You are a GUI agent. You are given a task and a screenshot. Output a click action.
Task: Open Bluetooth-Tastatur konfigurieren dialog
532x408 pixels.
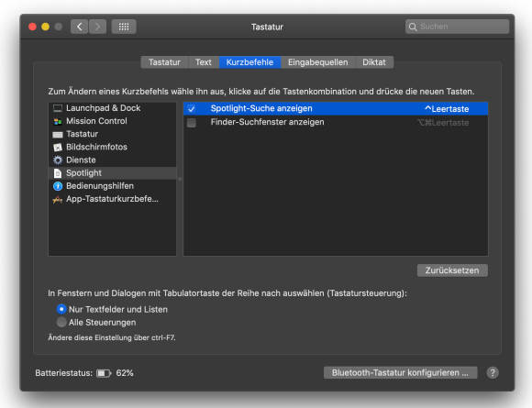pyautogui.click(x=400, y=373)
